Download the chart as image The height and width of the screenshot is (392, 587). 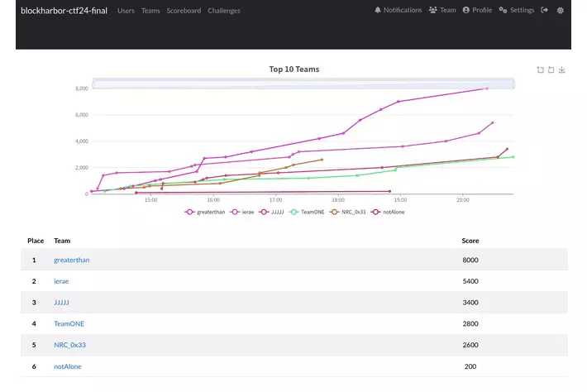(x=562, y=70)
